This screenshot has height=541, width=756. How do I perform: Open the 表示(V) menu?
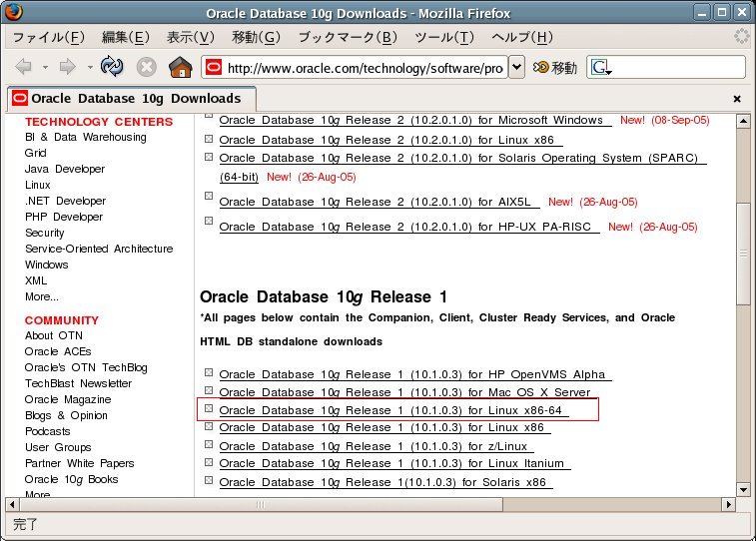[191, 37]
